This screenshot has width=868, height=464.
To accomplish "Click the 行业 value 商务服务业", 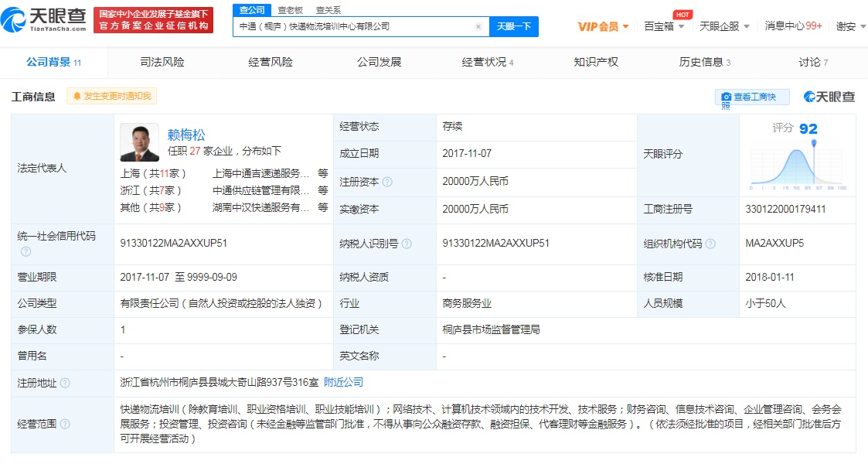I will tap(467, 303).
